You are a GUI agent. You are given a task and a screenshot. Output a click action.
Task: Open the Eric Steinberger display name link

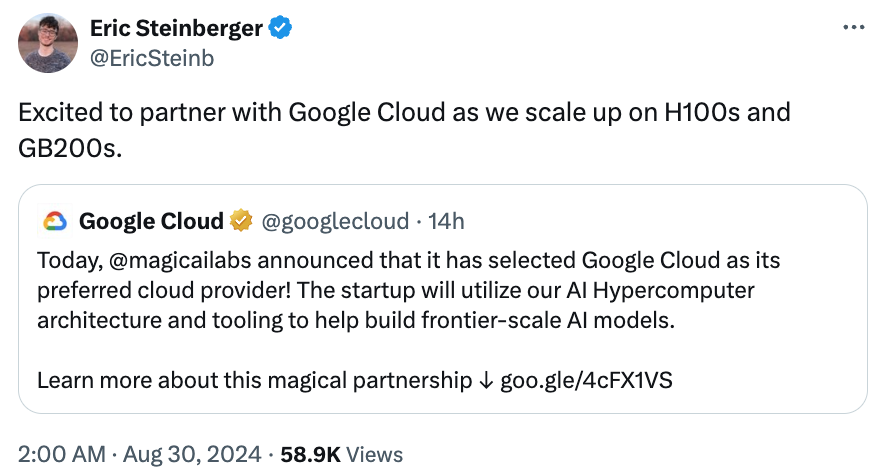[x=175, y=28]
